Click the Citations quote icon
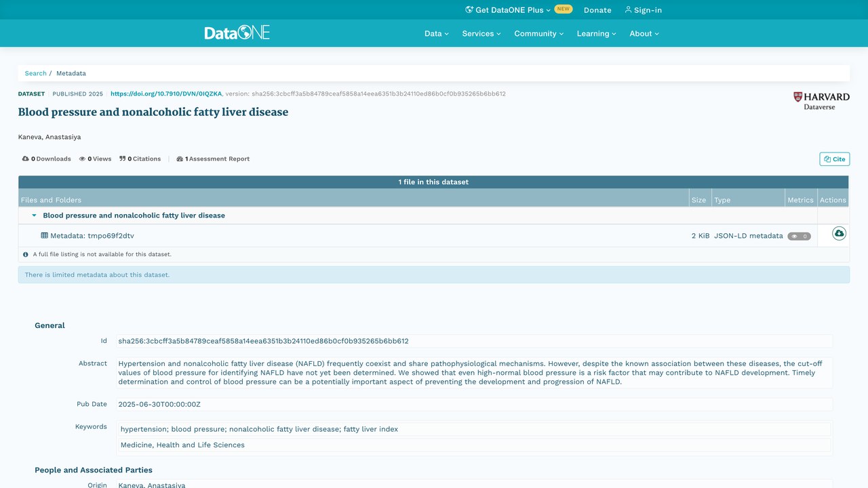Screen dimensions: 868x488 point(123,159)
